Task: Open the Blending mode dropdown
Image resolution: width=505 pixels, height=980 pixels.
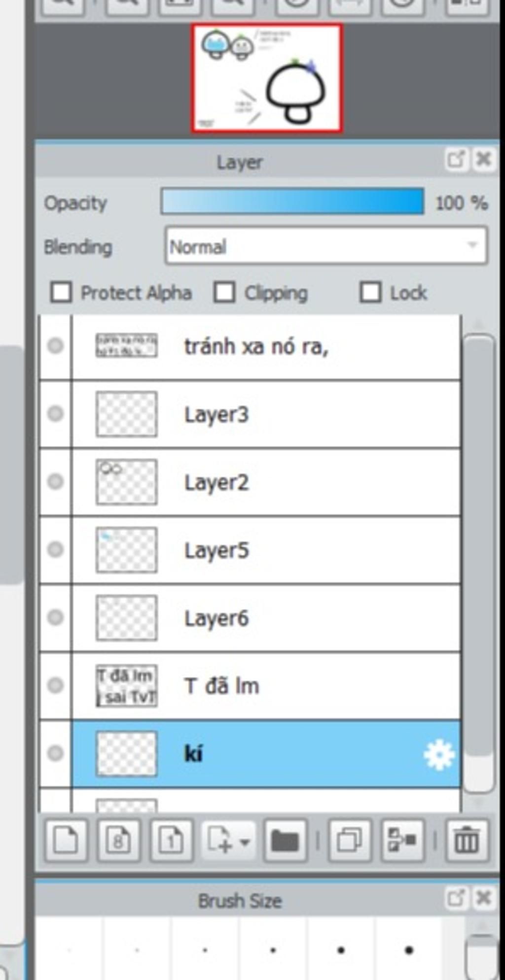Action: (326, 246)
